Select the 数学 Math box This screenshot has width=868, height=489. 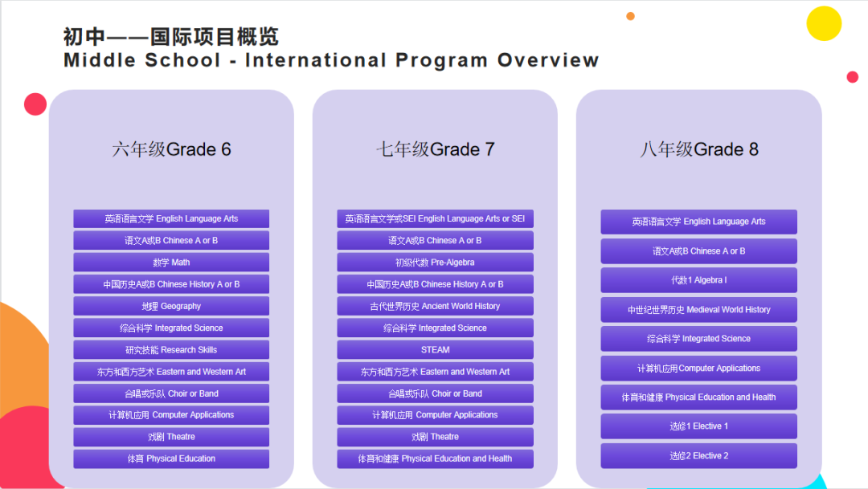pos(172,263)
